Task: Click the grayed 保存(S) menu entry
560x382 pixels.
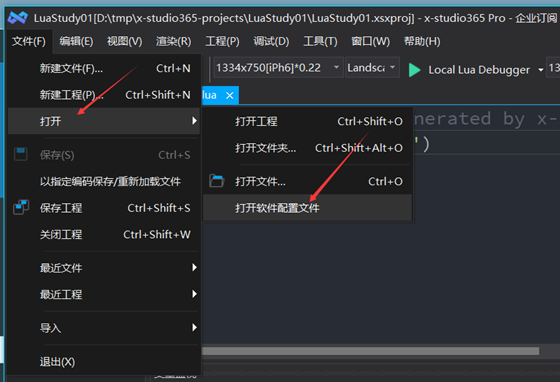Action: 104,155
